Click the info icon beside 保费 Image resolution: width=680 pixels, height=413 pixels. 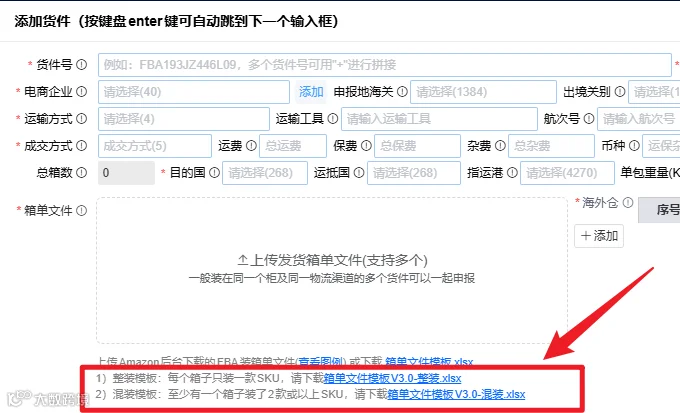pos(366,146)
